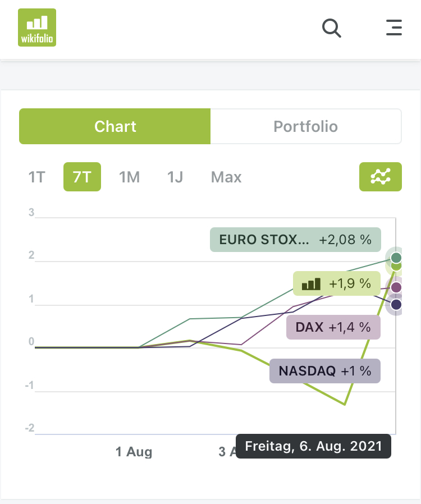Click the NASDAQ +1 % label
Image resolution: width=421 pixels, height=504 pixels.
coord(324,371)
